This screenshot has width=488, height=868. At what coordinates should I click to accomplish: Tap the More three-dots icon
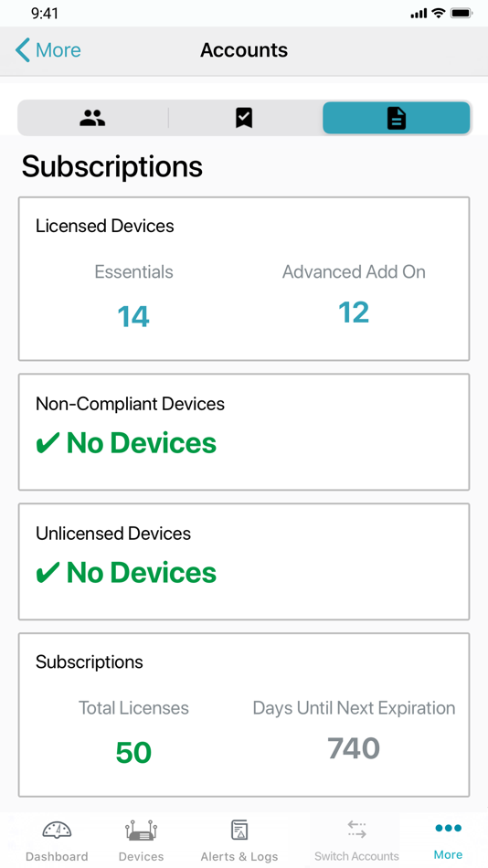pyautogui.click(x=448, y=828)
